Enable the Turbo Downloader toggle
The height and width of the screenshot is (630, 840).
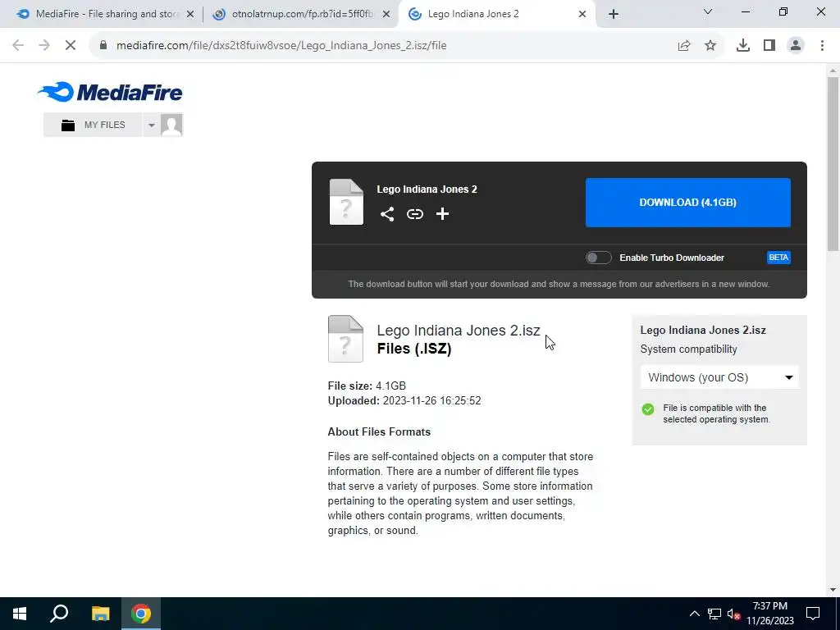(598, 258)
